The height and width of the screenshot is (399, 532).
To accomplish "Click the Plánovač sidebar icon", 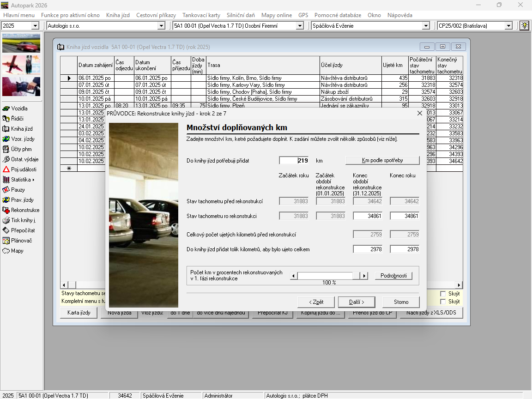I will point(6,241).
